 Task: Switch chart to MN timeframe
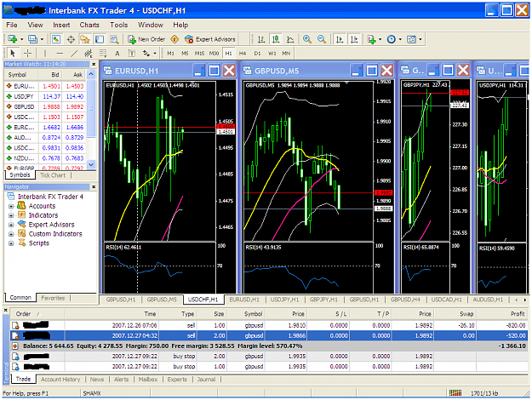click(286, 54)
